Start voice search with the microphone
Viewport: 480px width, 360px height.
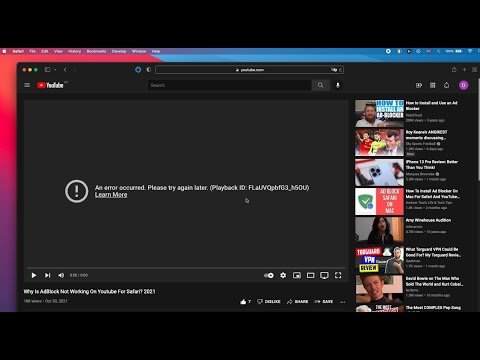(x=338, y=85)
